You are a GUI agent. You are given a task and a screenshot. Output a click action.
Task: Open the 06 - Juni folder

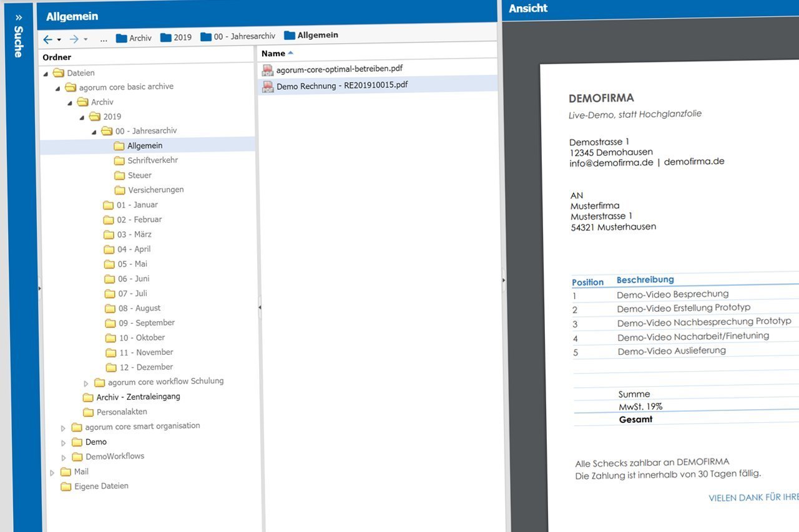tap(134, 279)
